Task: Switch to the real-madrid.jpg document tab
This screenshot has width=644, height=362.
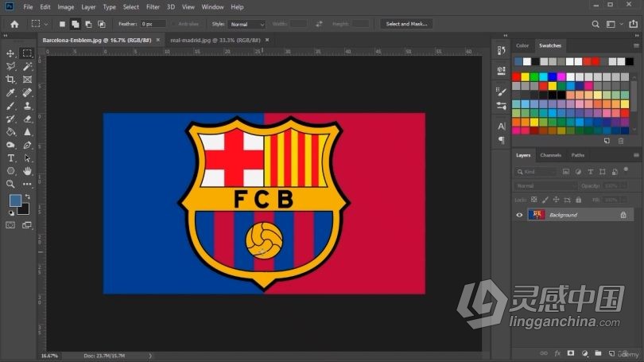Action: [215, 41]
